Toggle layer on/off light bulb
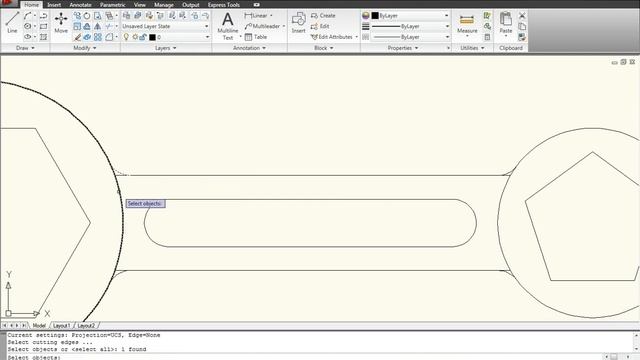 (126, 37)
